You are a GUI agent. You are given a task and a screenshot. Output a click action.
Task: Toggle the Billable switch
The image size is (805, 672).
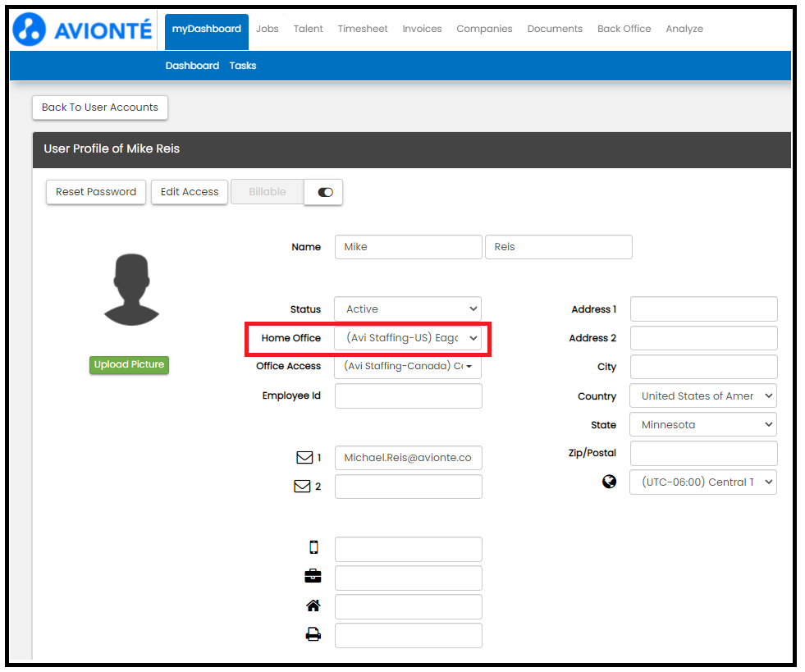[323, 192]
